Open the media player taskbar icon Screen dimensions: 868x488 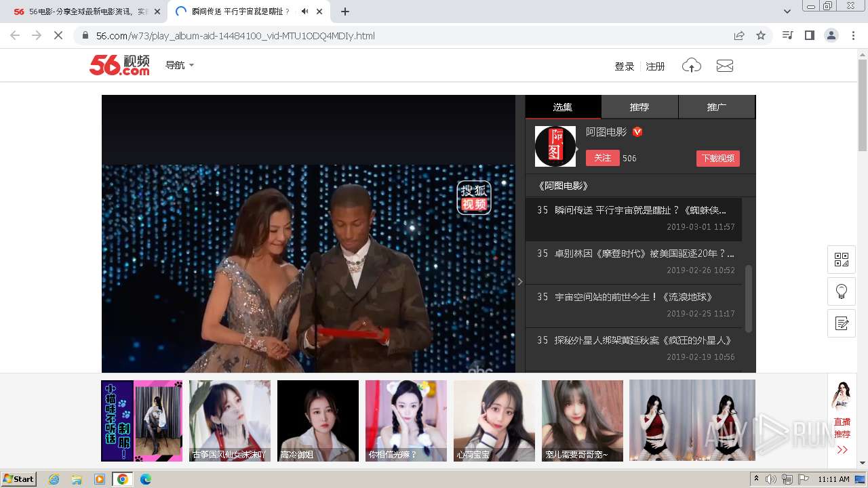point(100,479)
